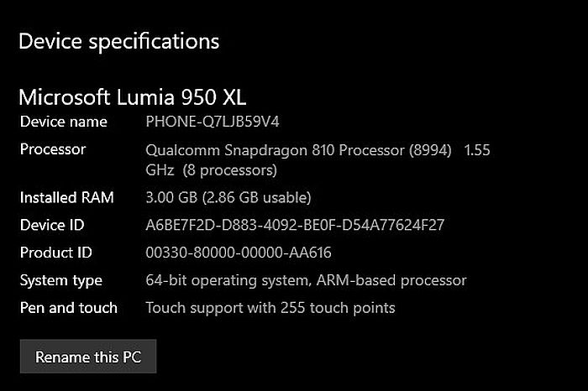Click the Pen and touch label
This screenshot has width=588, height=391.
69,308
